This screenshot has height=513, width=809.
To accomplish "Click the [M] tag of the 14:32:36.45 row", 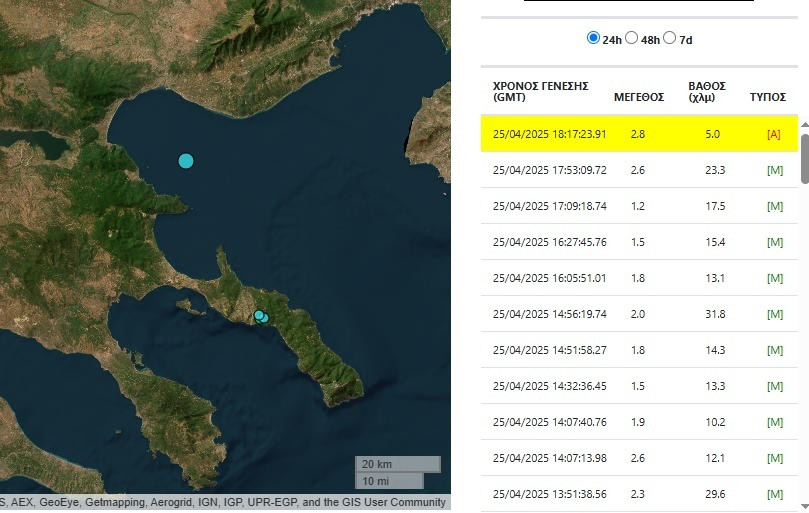I will click(x=775, y=387).
